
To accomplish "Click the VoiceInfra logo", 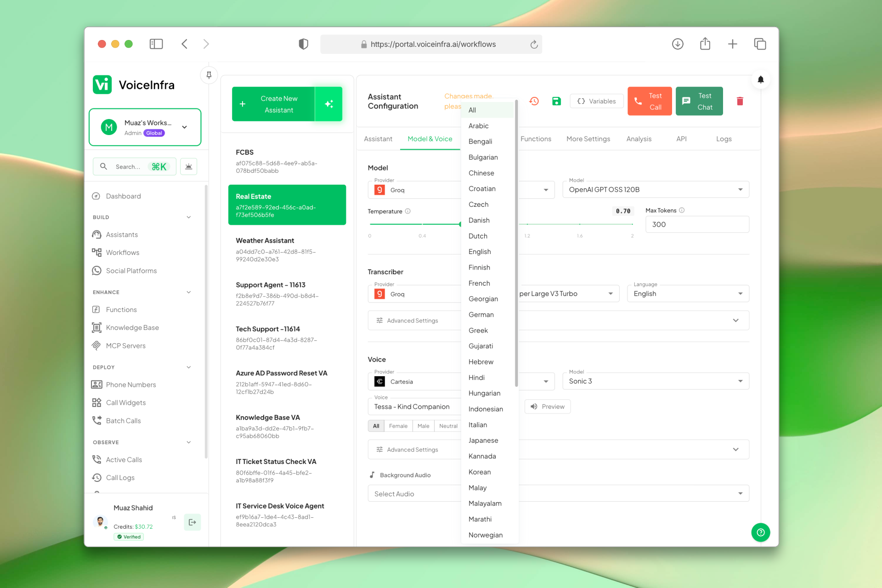I will click(x=134, y=85).
